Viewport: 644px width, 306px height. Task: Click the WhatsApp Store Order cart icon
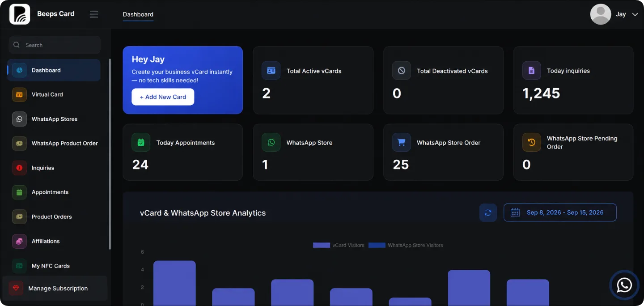click(x=402, y=142)
